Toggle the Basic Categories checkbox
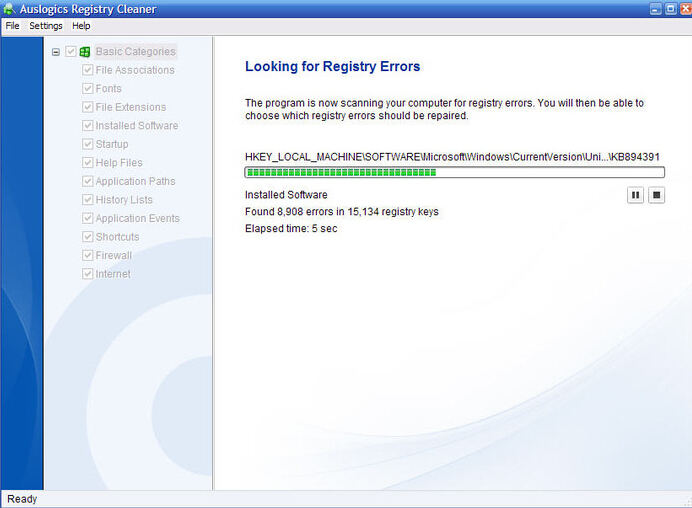The height and width of the screenshot is (508, 692). pyautogui.click(x=71, y=52)
